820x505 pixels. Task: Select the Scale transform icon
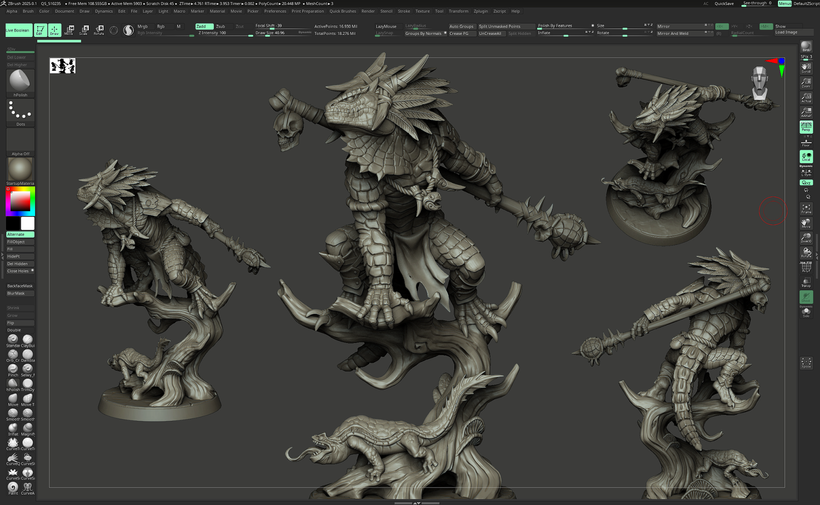coord(84,30)
